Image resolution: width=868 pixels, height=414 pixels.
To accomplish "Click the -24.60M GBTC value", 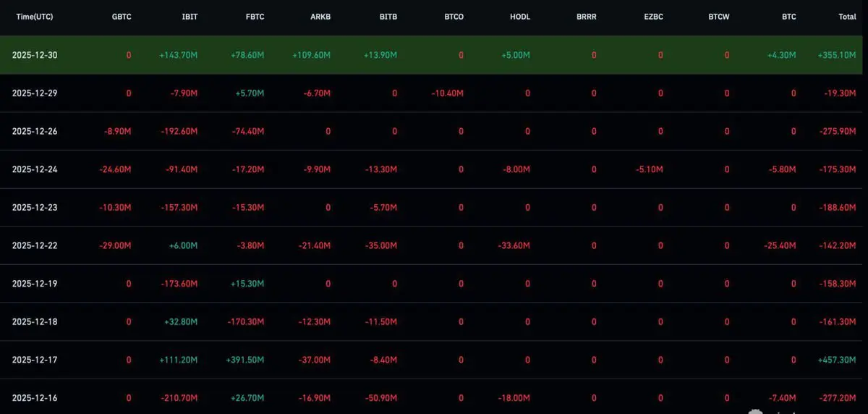I will (116, 169).
